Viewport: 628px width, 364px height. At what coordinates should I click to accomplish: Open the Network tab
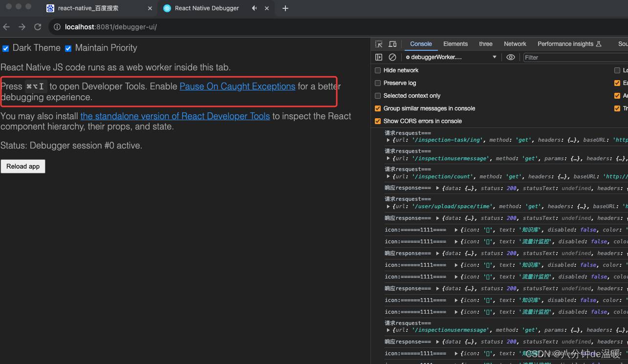pos(515,44)
